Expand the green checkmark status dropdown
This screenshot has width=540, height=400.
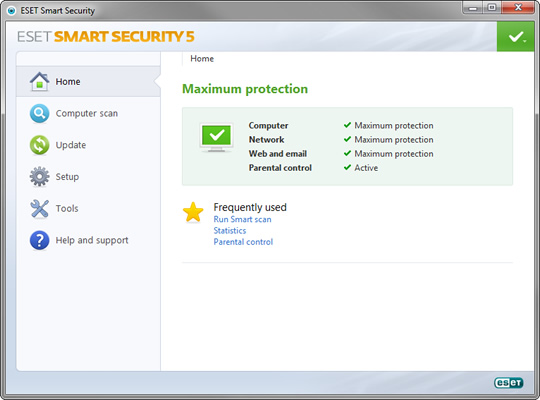516,37
